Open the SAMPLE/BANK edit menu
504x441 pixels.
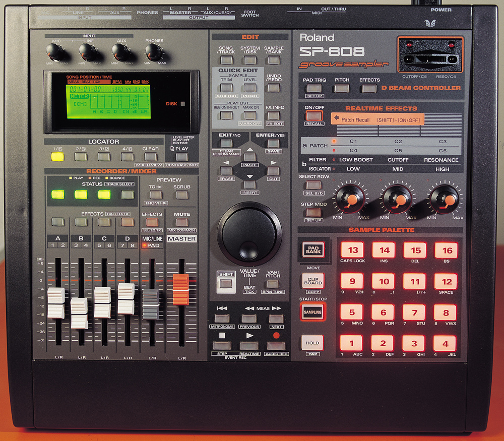tap(274, 59)
